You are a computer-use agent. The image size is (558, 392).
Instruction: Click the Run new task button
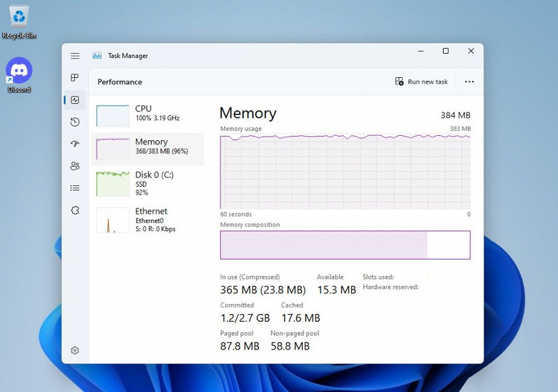(421, 82)
